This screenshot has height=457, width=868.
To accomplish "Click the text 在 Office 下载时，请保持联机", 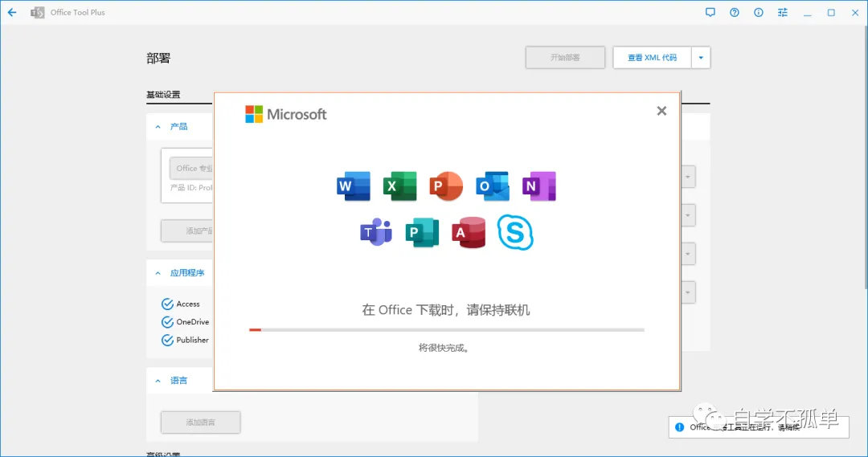I will (x=446, y=310).
